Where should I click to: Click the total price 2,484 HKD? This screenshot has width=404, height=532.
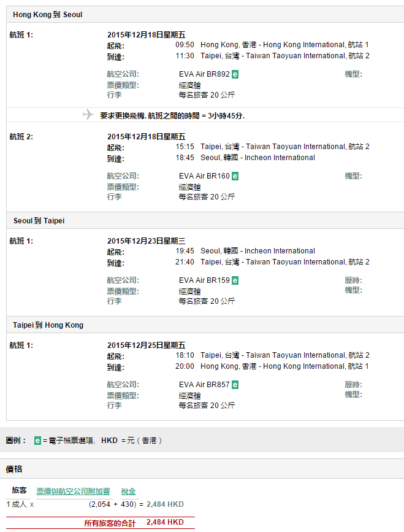pos(165,522)
